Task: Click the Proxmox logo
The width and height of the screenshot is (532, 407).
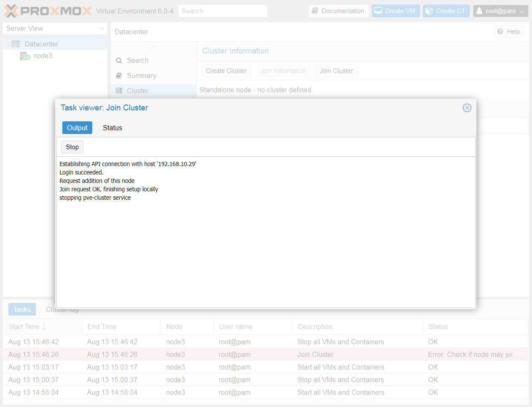Action: coord(48,11)
